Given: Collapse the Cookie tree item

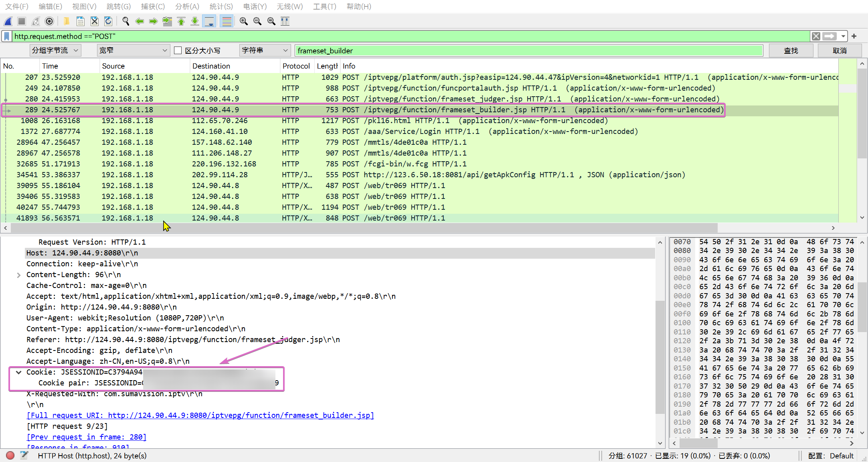Looking at the screenshot, I should coord(18,372).
